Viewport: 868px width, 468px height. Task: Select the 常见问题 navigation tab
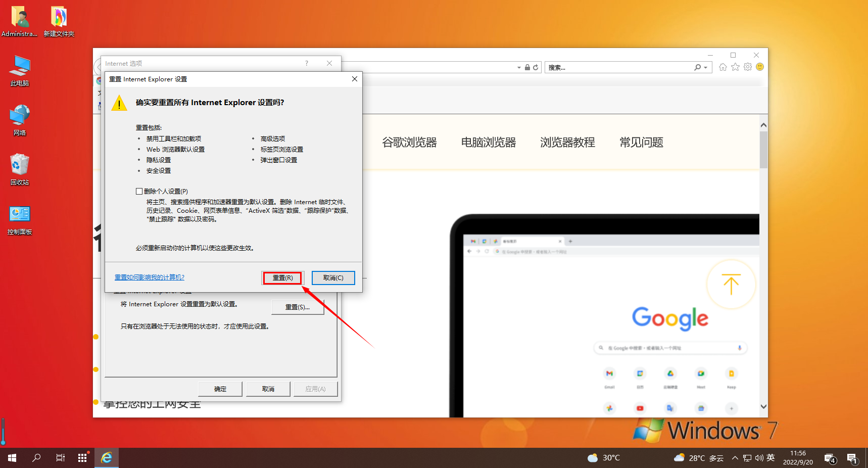[x=641, y=143]
